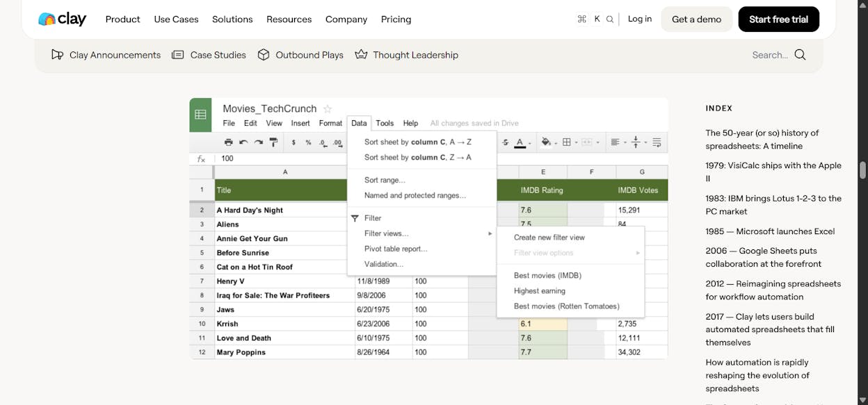Open the Format menu in the spreadsheet image
The height and width of the screenshot is (405, 868).
click(330, 123)
